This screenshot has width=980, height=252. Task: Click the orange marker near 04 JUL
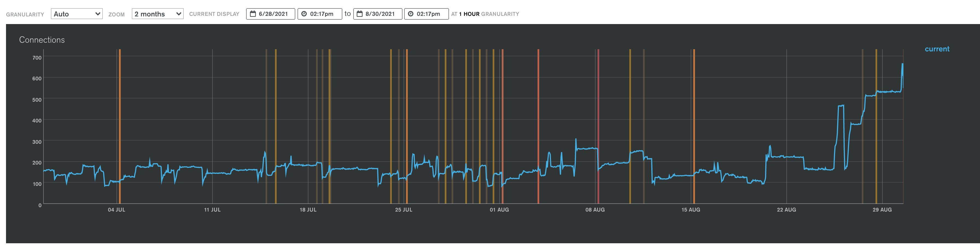120,126
